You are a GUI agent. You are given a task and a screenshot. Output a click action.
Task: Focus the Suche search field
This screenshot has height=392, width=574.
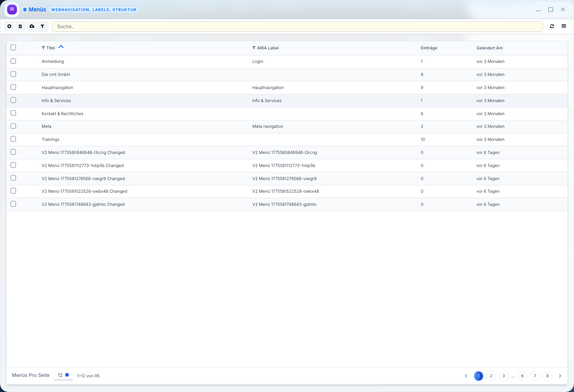[x=297, y=27]
